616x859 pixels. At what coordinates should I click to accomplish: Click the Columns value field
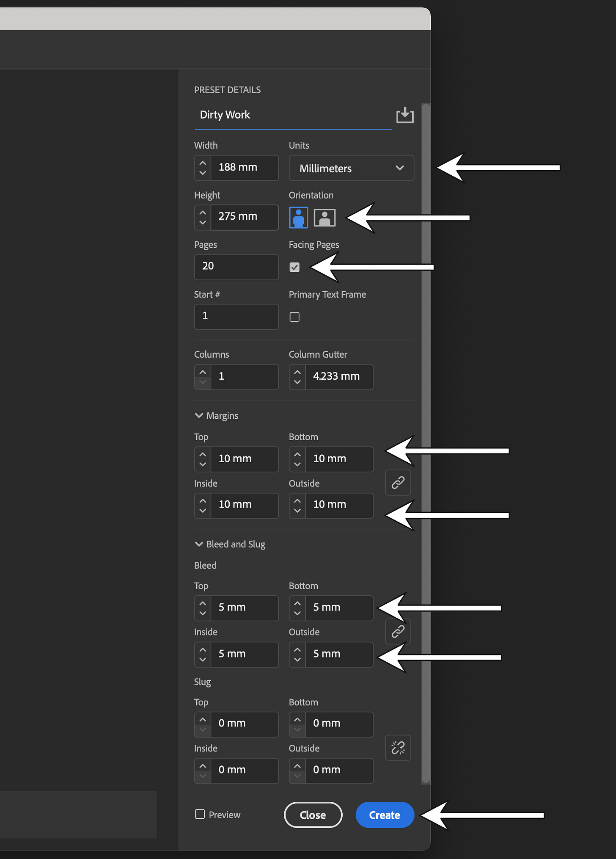click(245, 377)
